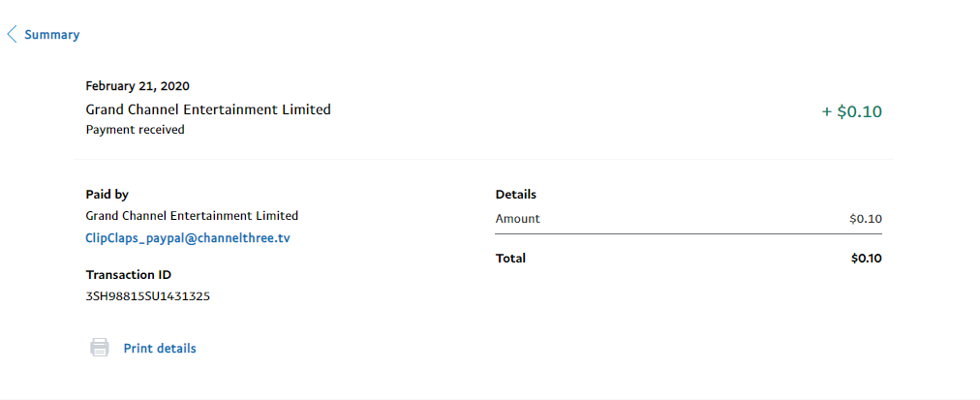Click the Amount row label
The width and height of the screenshot is (980, 400).
click(517, 219)
